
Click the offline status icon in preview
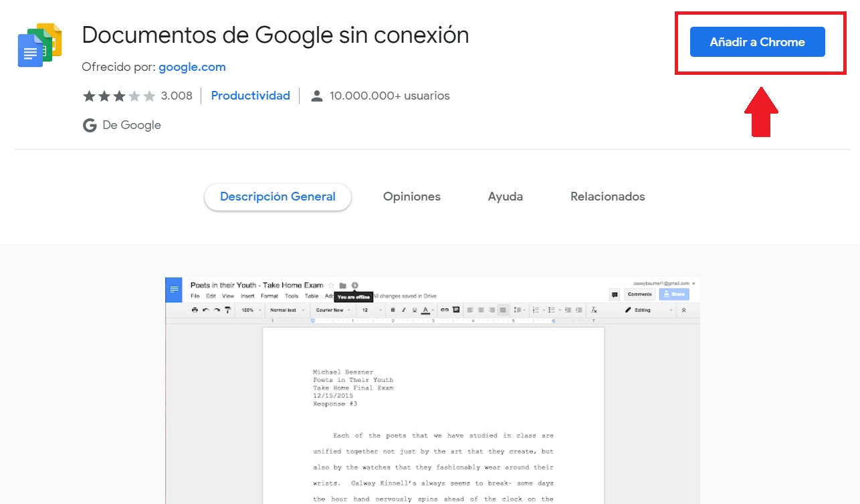tap(354, 285)
